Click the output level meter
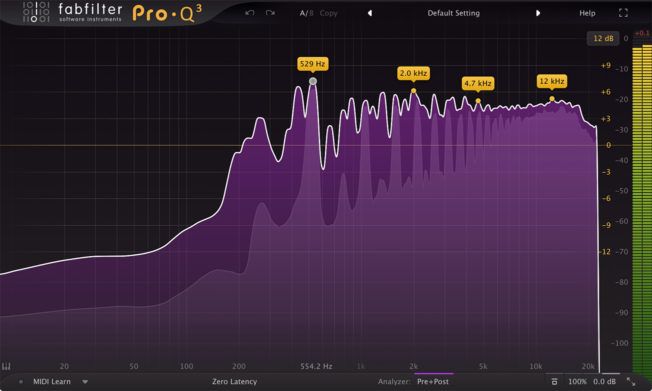The width and height of the screenshot is (652, 391). 642,210
